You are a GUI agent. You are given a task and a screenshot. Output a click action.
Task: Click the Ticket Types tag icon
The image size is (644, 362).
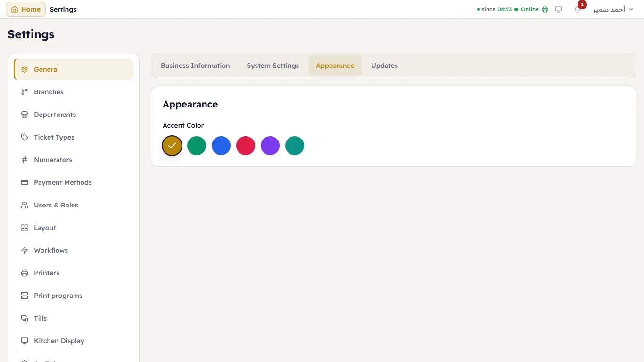tap(25, 137)
